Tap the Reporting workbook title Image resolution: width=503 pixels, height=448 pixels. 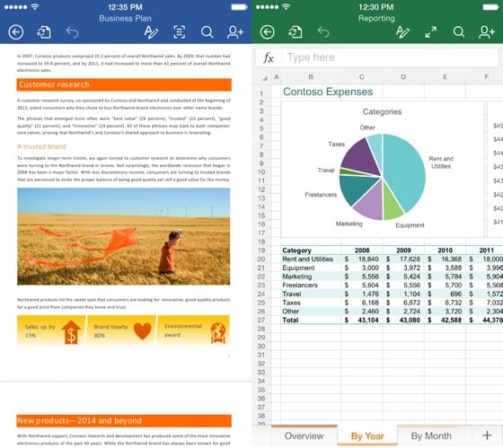point(376,19)
